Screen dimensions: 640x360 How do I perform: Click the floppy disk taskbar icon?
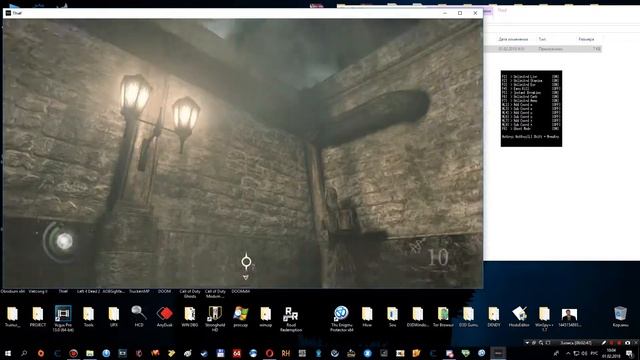pyautogui.click(x=220, y=353)
